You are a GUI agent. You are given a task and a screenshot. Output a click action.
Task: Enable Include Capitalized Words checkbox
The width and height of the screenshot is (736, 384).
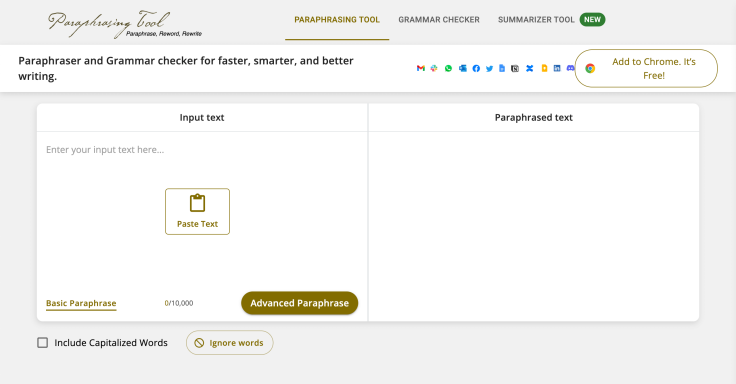43,343
